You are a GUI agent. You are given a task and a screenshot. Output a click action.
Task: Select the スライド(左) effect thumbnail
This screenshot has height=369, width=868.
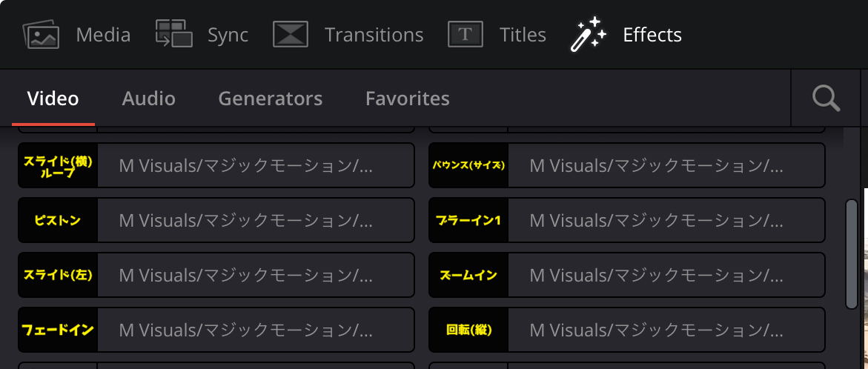[x=58, y=275]
